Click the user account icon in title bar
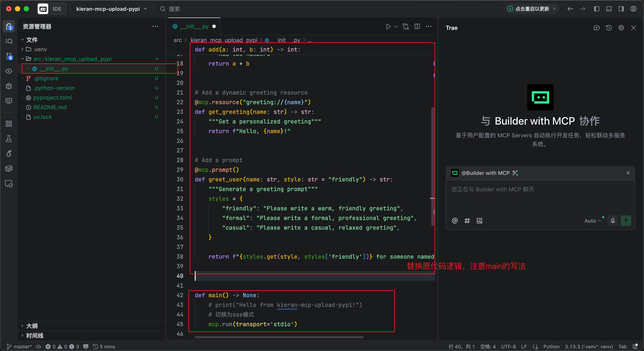Screen dimensions: 644x351 click(633, 9)
